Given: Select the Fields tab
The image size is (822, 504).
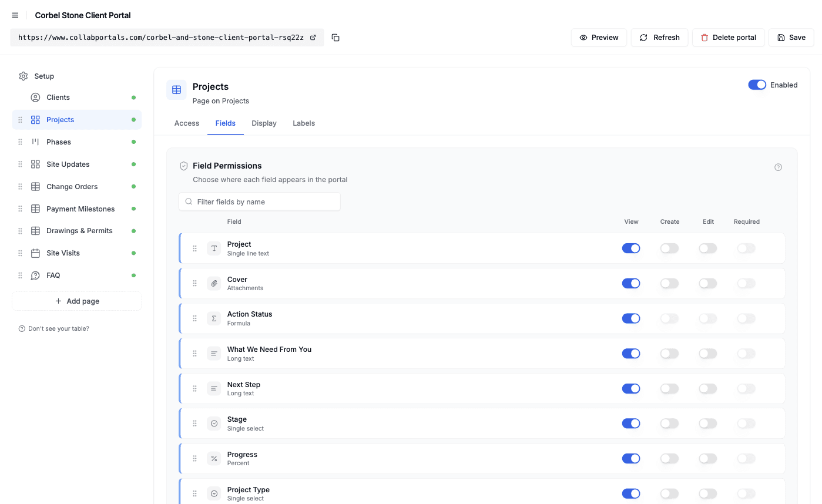Looking at the screenshot, I should tap(226, 123).
